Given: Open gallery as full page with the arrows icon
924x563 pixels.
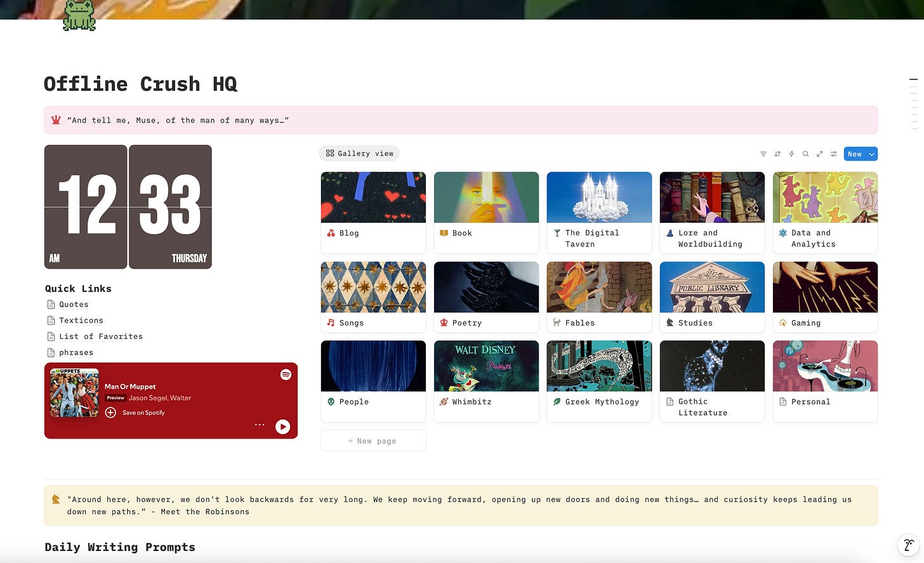Looking at the screenshot, I should coord(819,154).
